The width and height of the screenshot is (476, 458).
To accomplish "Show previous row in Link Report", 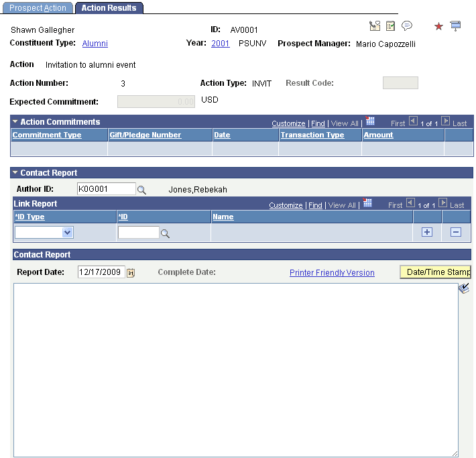I will (x=410, y=203).
